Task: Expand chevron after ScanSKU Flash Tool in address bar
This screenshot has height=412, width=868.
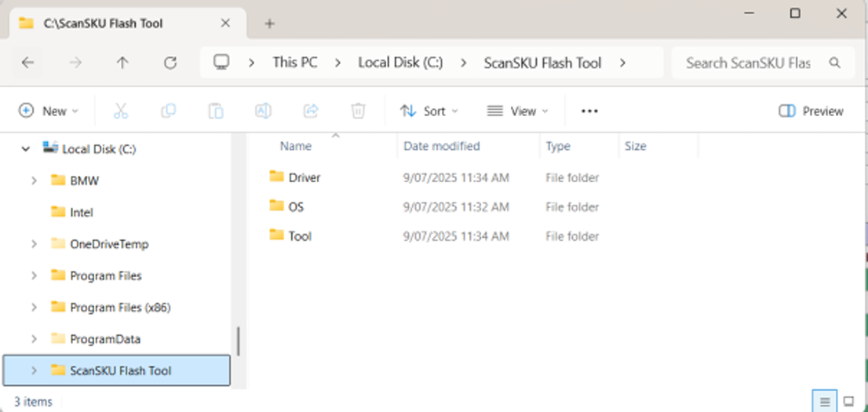Action: [623, 63]
